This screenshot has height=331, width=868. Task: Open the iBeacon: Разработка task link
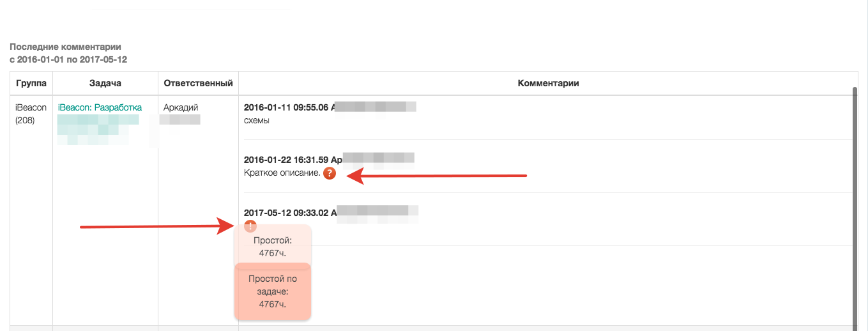100,107
